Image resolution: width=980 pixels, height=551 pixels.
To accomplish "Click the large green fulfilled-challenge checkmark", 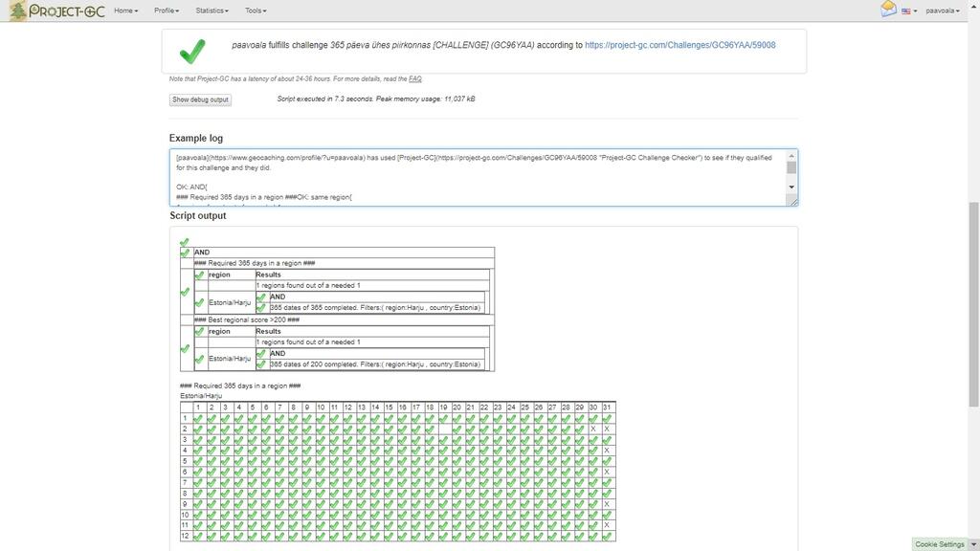I will [192, 52].
